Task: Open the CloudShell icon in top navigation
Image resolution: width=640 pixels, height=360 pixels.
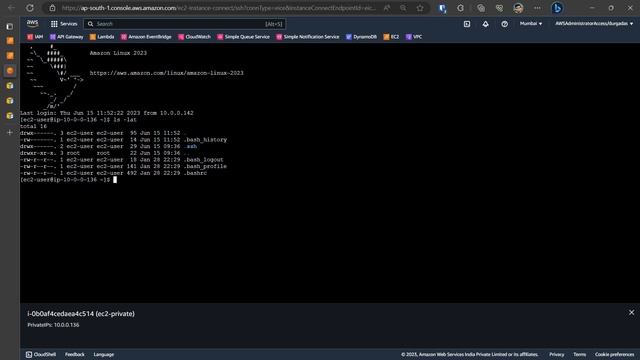Action: pos(467,24)
